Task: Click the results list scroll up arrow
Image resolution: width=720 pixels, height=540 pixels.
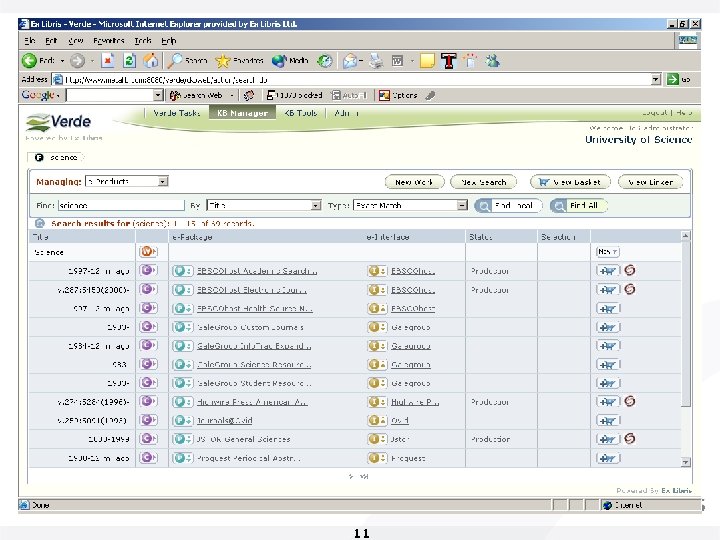Action: tap(685, 236)
